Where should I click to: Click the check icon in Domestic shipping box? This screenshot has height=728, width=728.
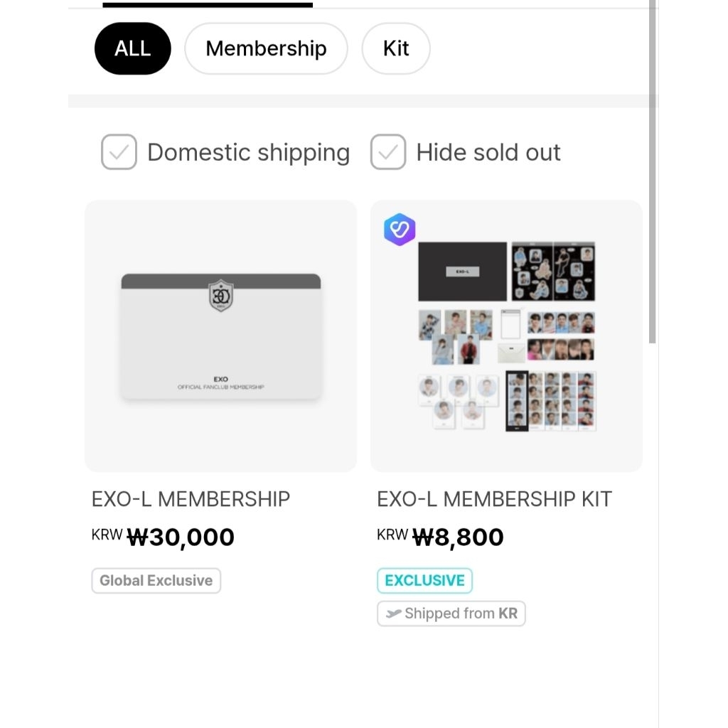[118, 151]
